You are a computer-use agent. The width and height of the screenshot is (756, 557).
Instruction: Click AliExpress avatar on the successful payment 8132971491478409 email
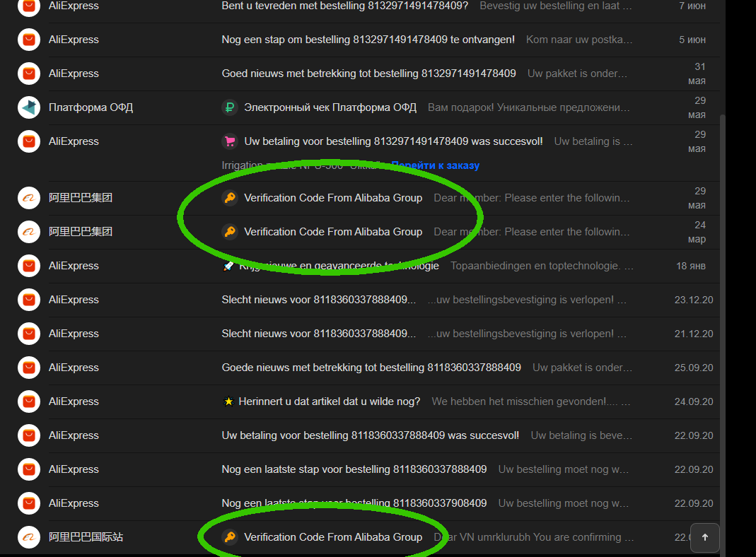click(x=29, y=141)
